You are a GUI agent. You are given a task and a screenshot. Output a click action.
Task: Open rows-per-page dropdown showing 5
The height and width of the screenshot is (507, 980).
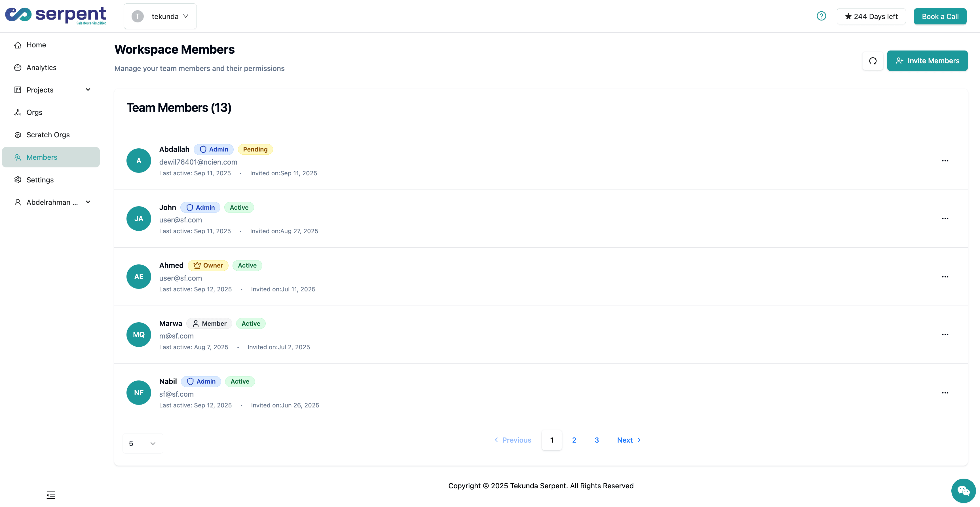tap(143, 443)
